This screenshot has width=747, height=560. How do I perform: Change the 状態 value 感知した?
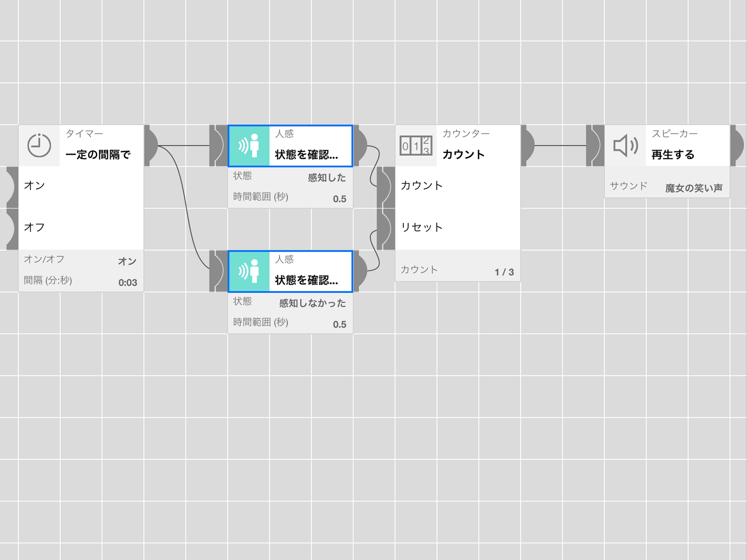click(327, 178)
